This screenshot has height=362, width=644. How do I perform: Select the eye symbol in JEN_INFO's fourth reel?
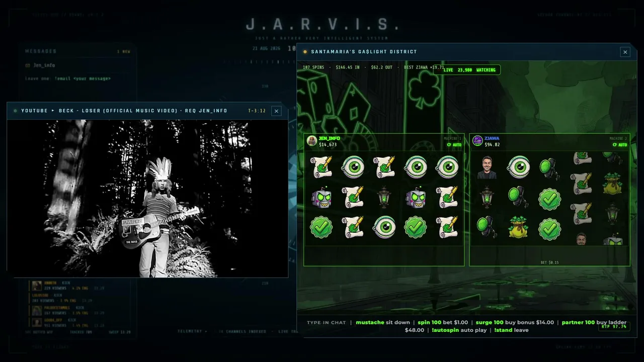pos(416,167)
